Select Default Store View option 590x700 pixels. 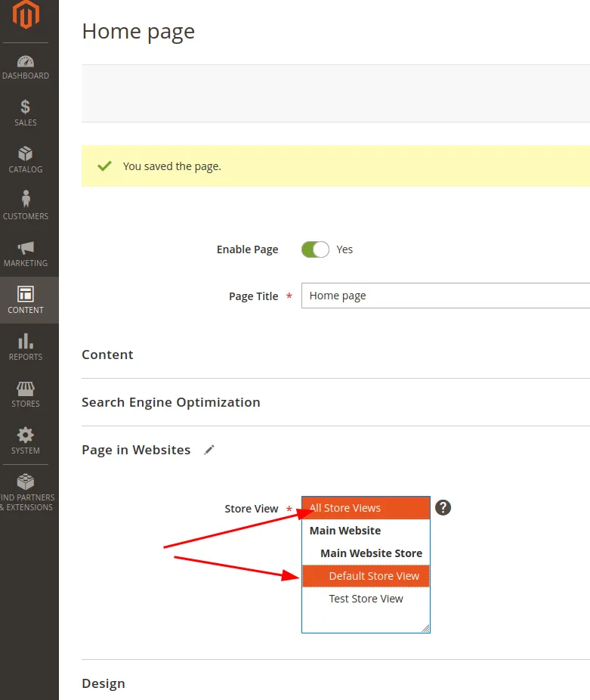click(366, 576)
